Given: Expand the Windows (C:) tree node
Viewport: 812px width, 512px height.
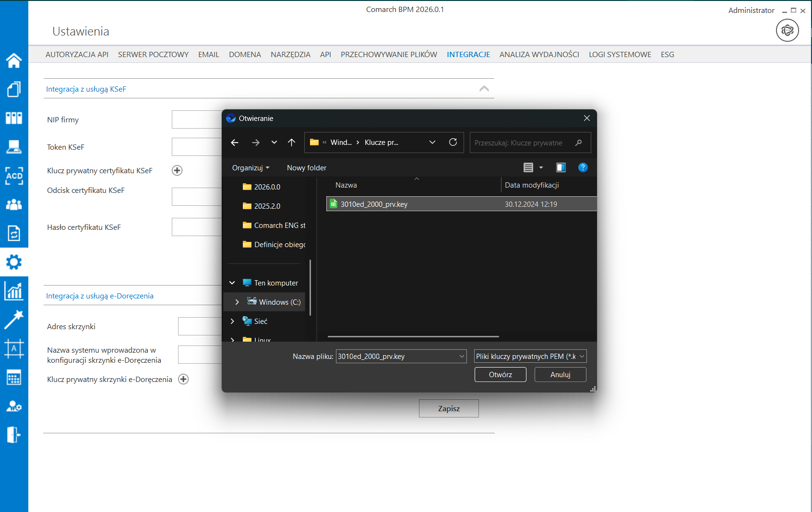Looking at the screenshot, I should coord(237,302).
